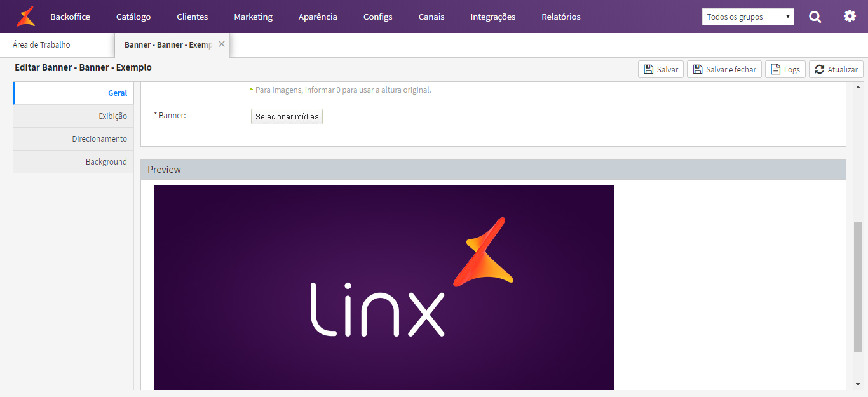This screenshot has height=397, width=868.
Task: Click the scrollbar up arrow
Action: point(858,87)
